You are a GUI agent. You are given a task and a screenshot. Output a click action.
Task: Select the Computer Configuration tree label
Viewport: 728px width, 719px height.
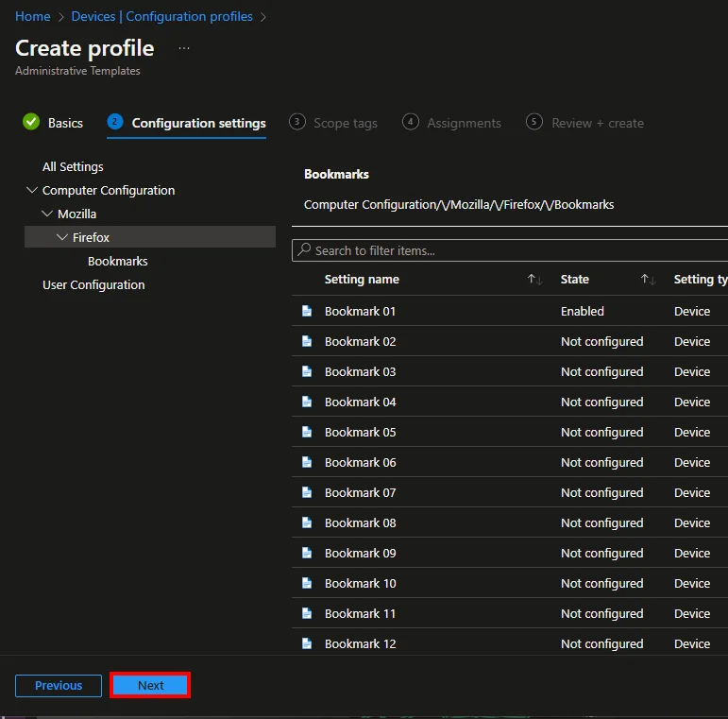point(109,191)
